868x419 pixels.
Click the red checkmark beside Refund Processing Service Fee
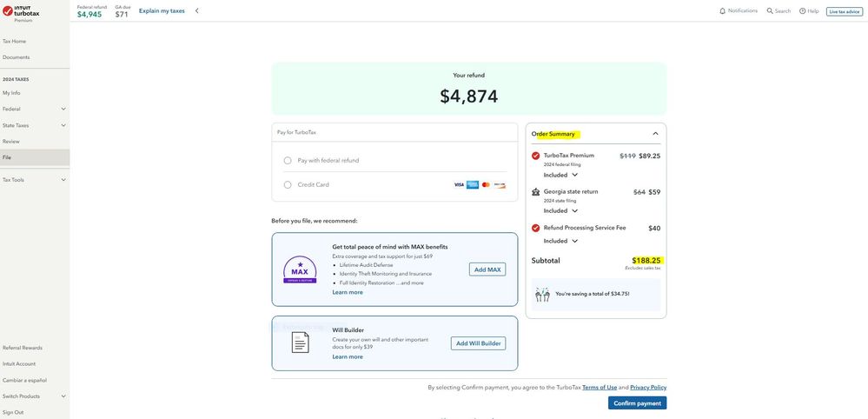(535, 228)
